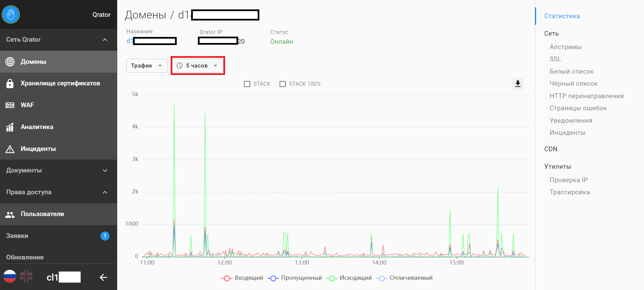Open Трассировка utility

pos(569,192)
